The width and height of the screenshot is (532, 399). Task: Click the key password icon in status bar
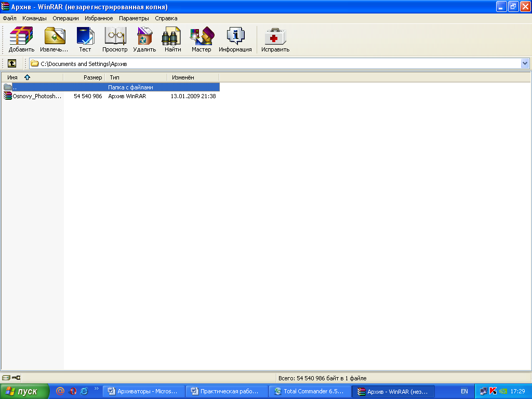pyautogui.click(x=16, y=378)
